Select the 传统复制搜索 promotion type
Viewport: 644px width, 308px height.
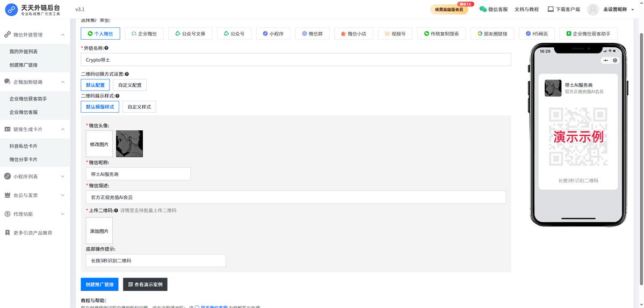[442, 34]
